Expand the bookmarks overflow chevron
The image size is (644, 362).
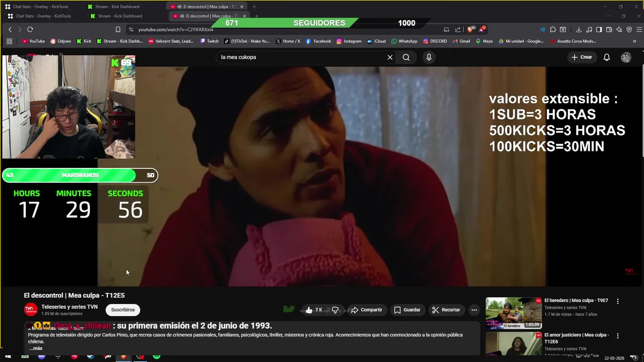coord(634,41)
